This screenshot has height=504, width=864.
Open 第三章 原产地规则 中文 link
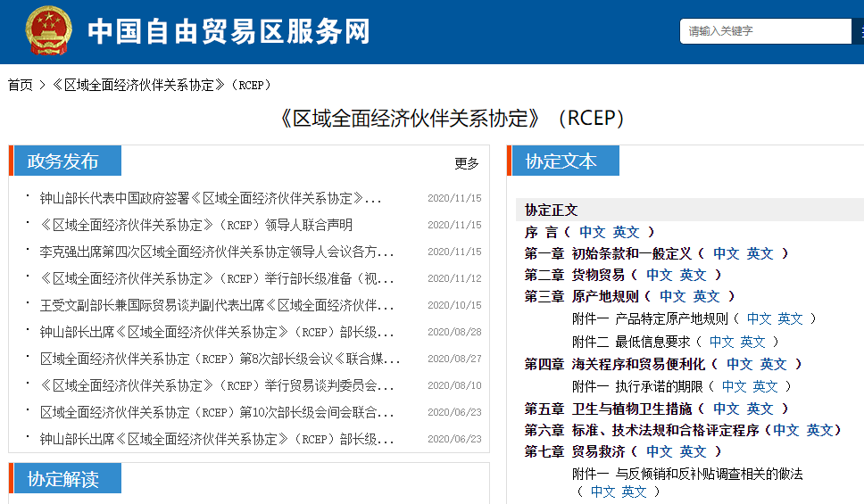pyautogui.click(x=673, y=296)
